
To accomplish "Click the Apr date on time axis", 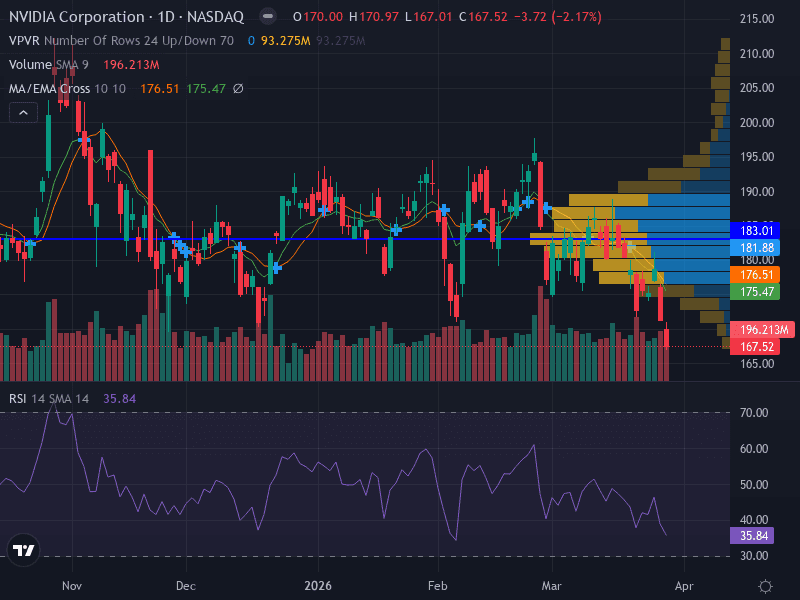I will click(684, 586).
